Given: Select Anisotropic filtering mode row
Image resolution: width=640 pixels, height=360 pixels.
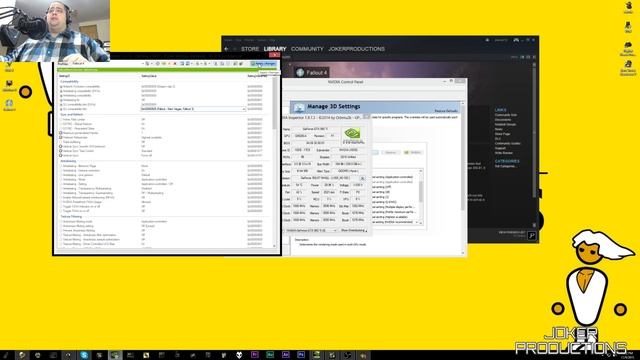Looking at the screenshot, I should 163,222.
